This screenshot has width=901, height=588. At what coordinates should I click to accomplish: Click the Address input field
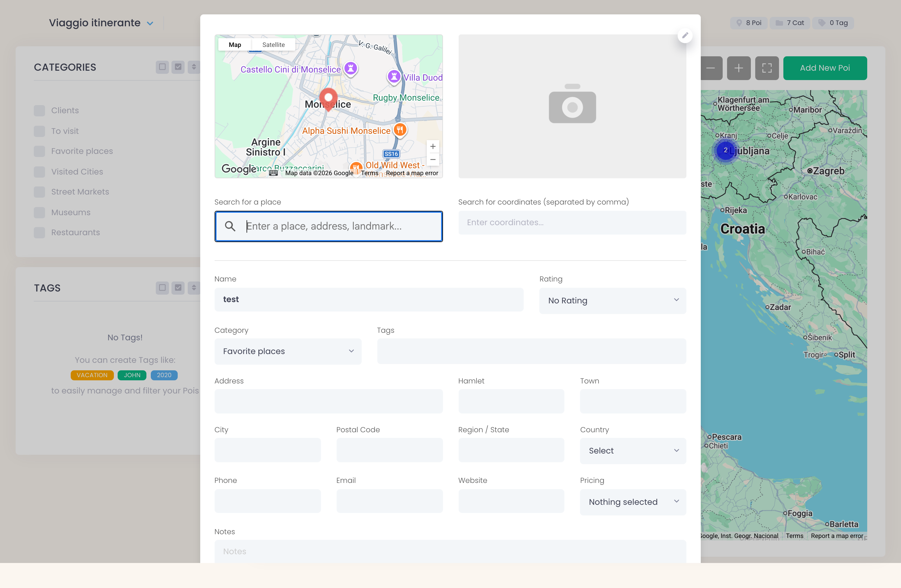[x=328, y=401]
